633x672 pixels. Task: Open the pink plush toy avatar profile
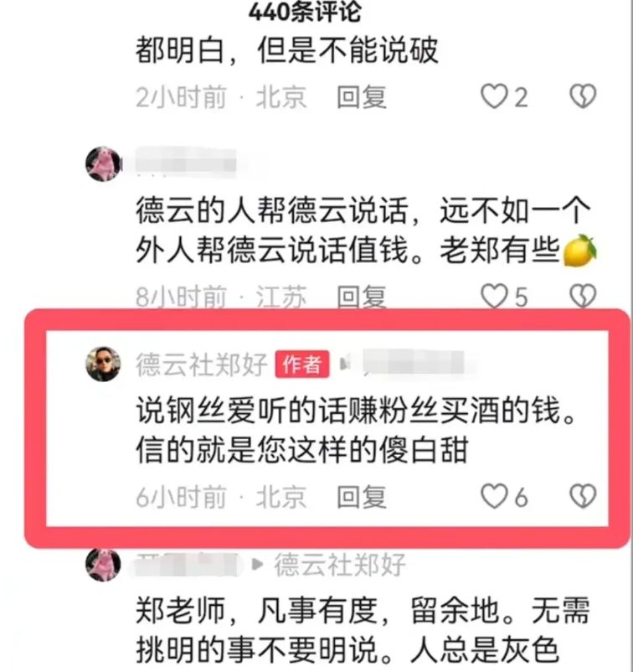[x=103, y=163]
